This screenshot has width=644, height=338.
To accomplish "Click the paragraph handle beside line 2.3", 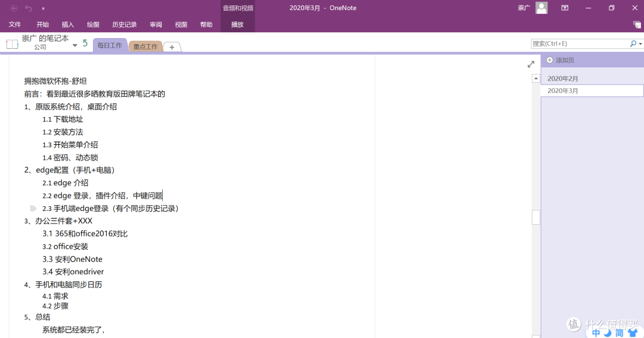I will [33, 209].
